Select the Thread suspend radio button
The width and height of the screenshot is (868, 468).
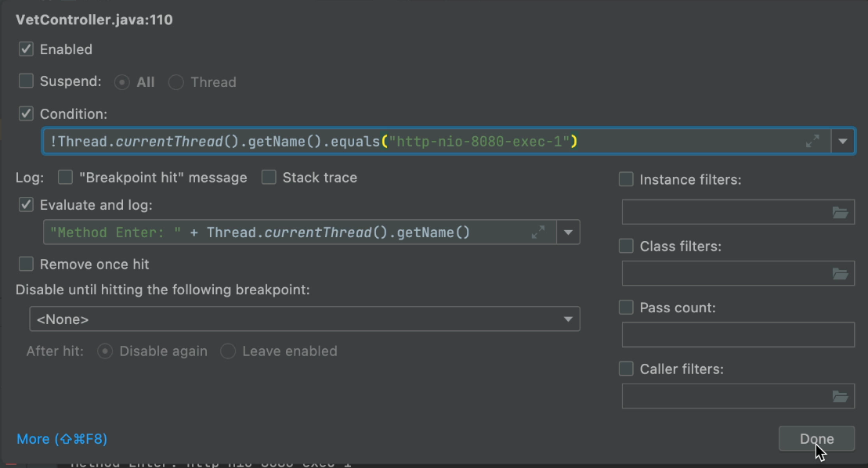176,82
